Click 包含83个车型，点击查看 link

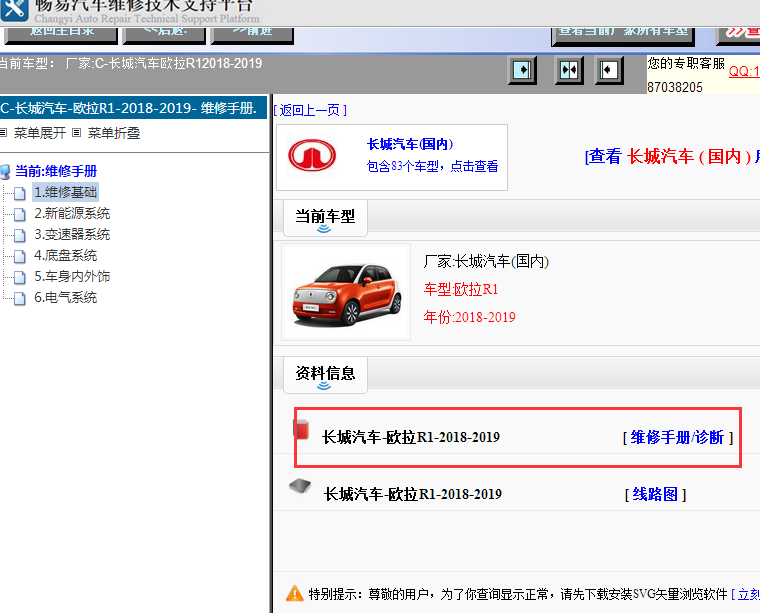(432, 166)
